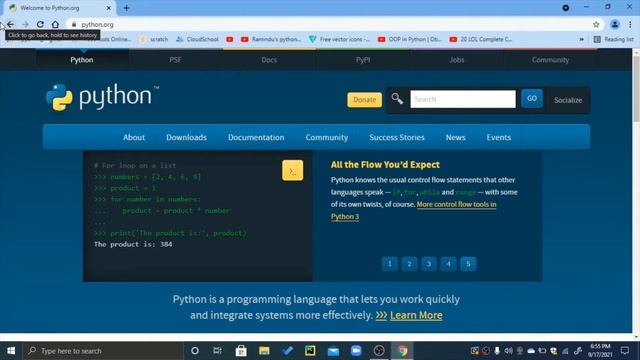640x360 pixels.
Task: Open a new browser tab
Action: click(127, 8)
